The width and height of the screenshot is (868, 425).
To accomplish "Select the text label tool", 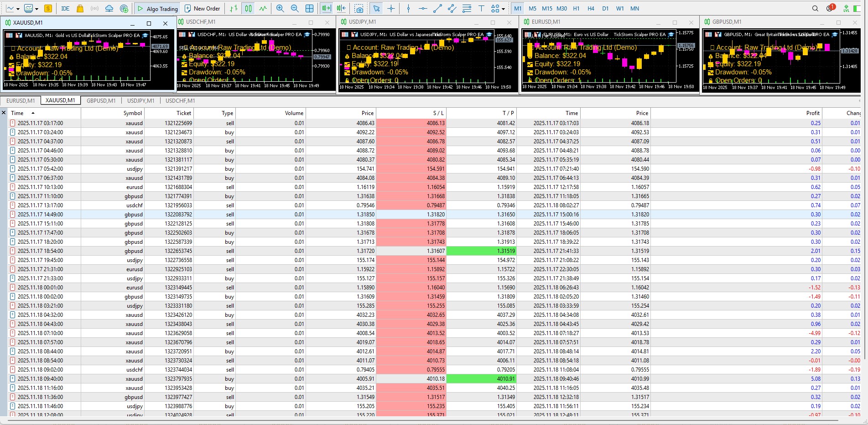I will point(481,8).
